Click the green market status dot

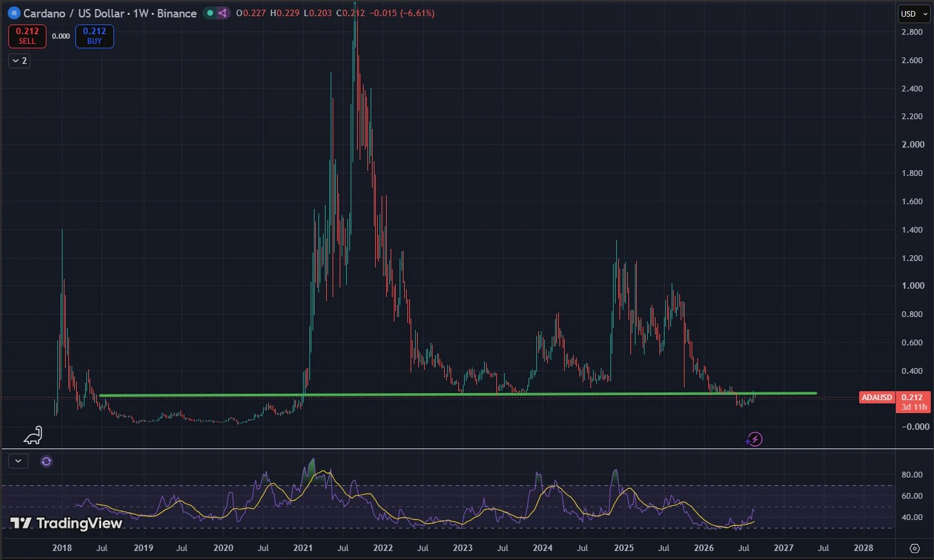coord(211,13)
